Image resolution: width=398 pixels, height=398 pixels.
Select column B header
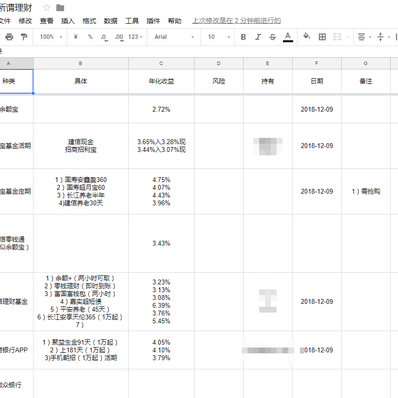(x=81, y=63)
